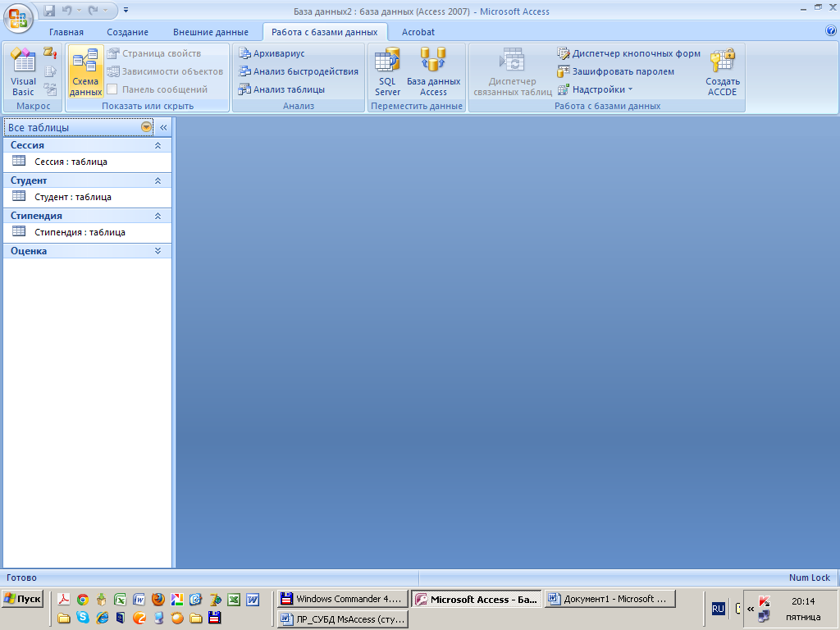Collapse the navigation pane with the double-chevron button
The image size is (840, 630).
pos(163,127)
